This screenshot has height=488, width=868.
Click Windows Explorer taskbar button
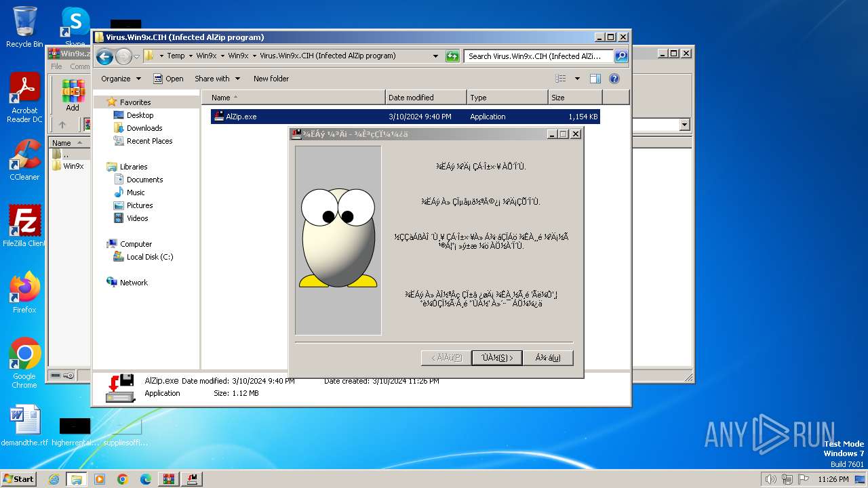coord(77,479)
